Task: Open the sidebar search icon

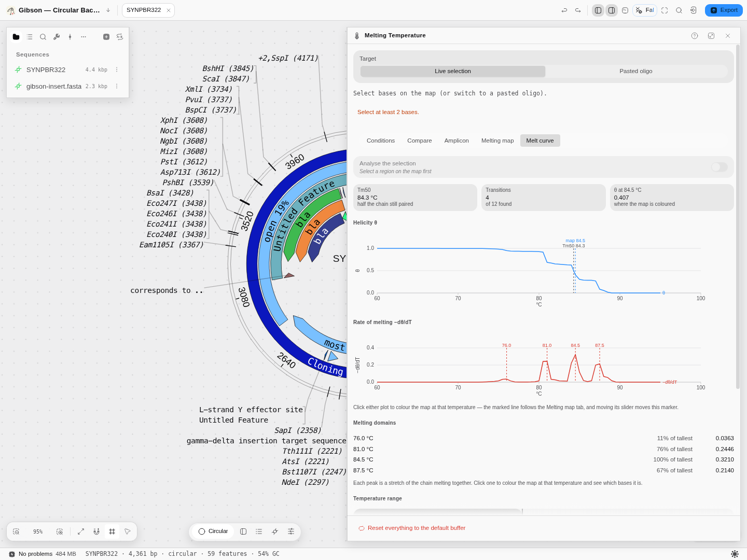Action: click(43, 37)
